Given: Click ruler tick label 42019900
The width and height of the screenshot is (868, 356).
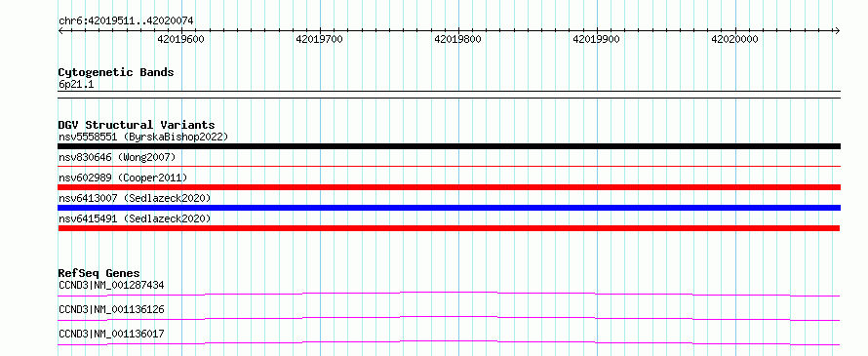Looking at the screenshot, I should [x=596, y=40].
